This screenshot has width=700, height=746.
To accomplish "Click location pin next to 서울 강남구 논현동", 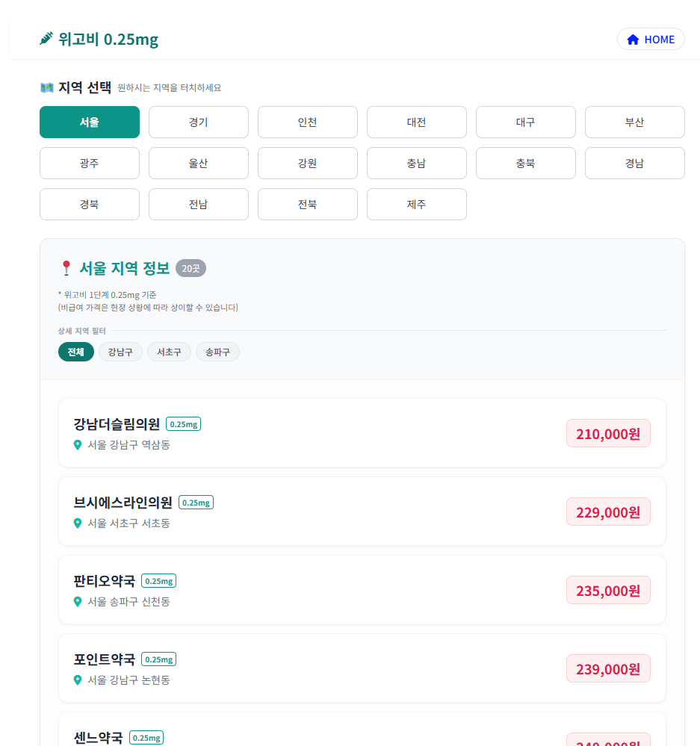I will (77, 680).
